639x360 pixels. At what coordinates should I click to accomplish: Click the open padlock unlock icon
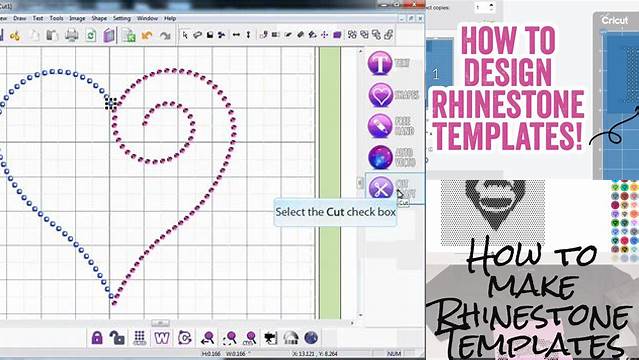(x=117, y=338)
